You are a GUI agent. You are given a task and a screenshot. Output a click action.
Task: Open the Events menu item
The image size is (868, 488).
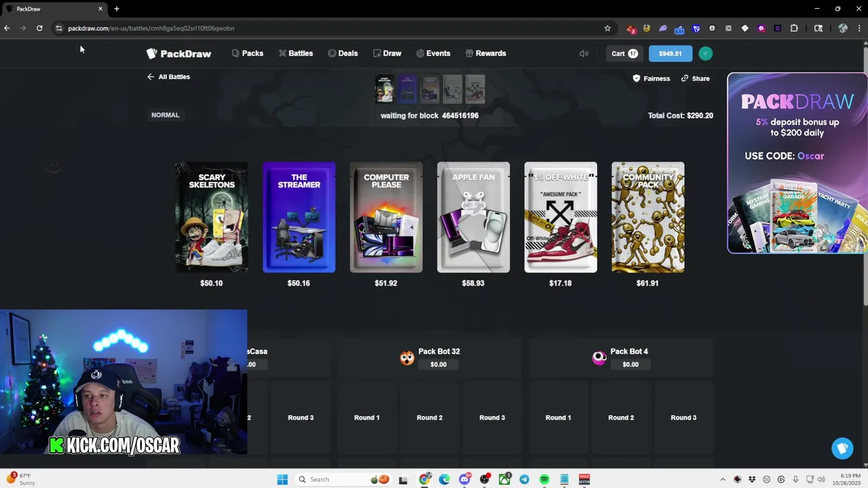point(433,54)
